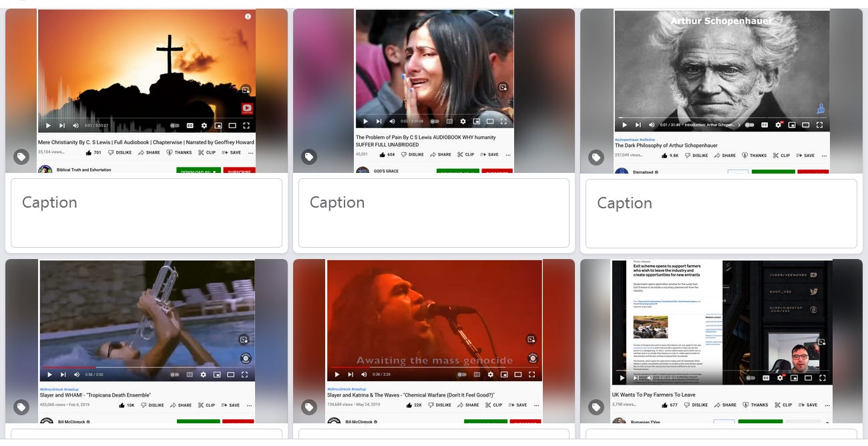
Task: Open more options under Tropicana Death Ensemble video
Action: tap(249, 405)
